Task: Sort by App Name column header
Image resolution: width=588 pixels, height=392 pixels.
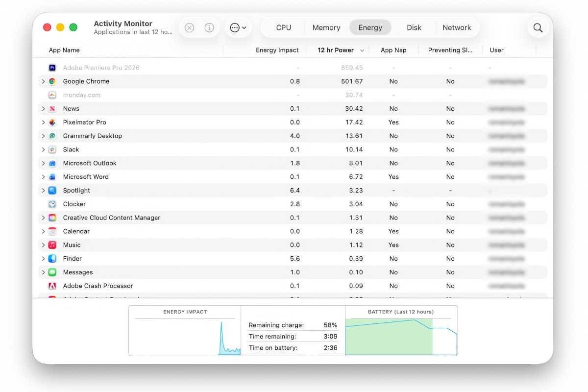Action: (x=64, y=50)
